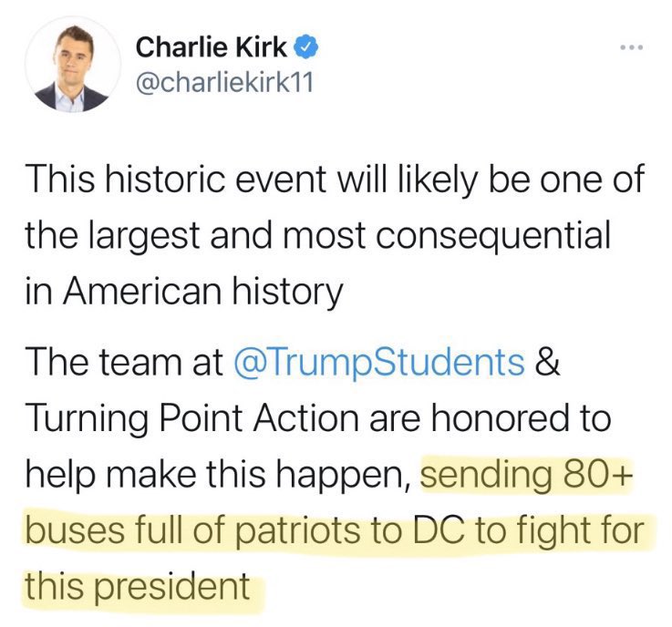Click the words "The team at"
Viewport: 672px width, 627px height.
click(x=125, y=364)
